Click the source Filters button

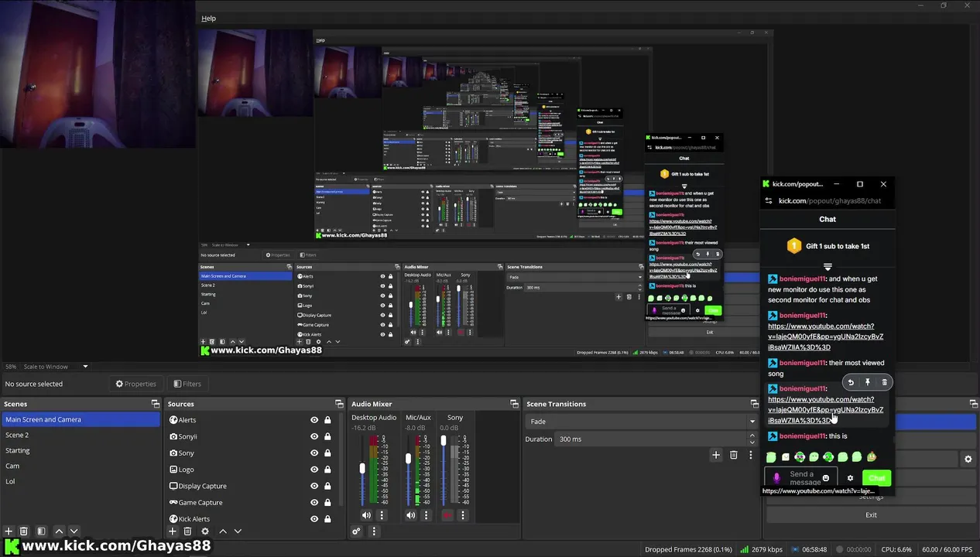(187, 384)
